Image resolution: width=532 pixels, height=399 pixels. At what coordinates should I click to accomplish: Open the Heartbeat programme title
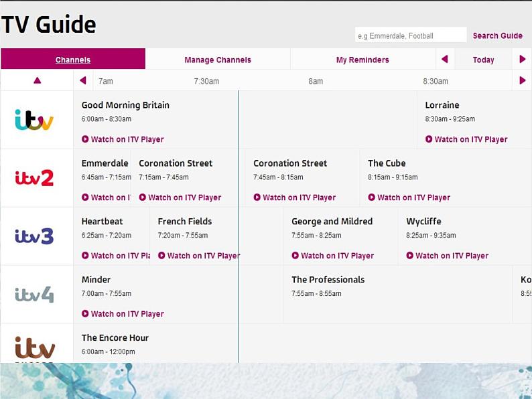(102, 222)
